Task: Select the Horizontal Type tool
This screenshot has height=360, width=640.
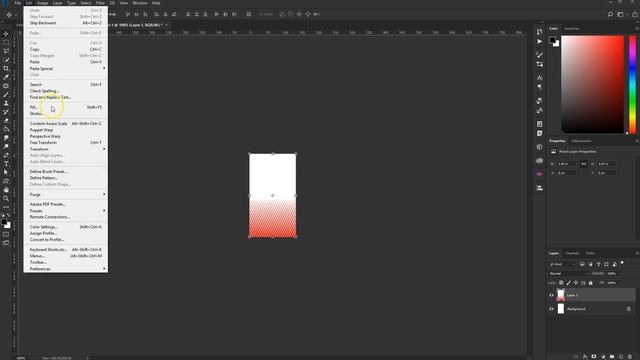Action: point(6,164)
